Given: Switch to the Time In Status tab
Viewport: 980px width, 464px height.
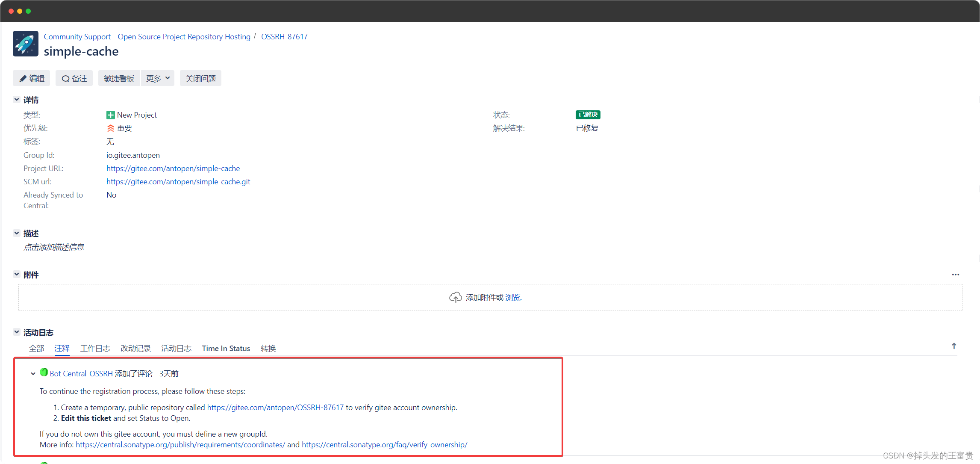Looking at the screenshot, I should tap(226, 349).
